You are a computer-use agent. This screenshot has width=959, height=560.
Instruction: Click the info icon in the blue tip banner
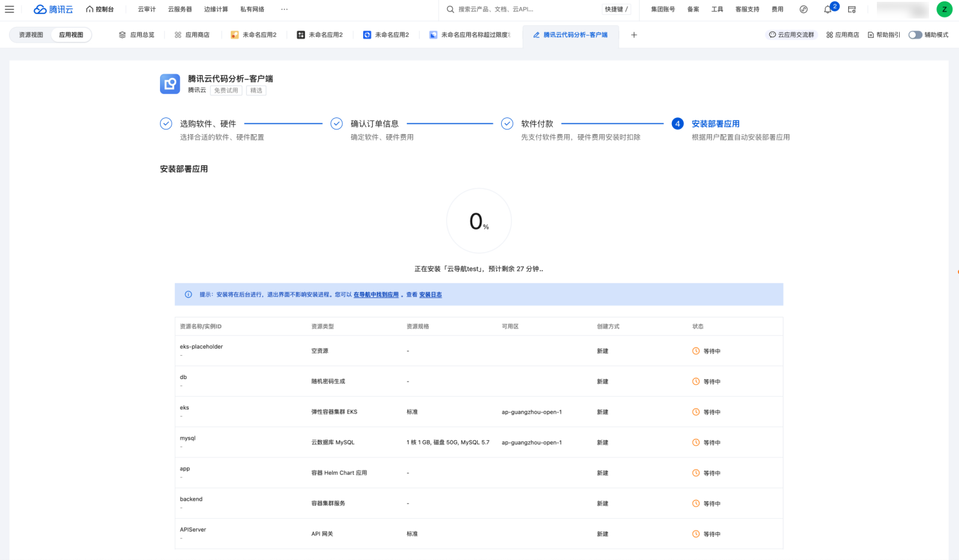(188, 294)
